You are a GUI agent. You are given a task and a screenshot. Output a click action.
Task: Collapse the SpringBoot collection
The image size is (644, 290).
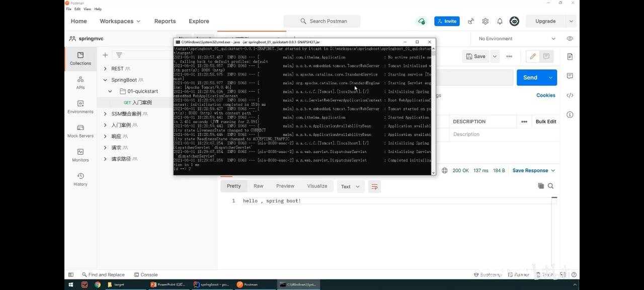point(105,80)
